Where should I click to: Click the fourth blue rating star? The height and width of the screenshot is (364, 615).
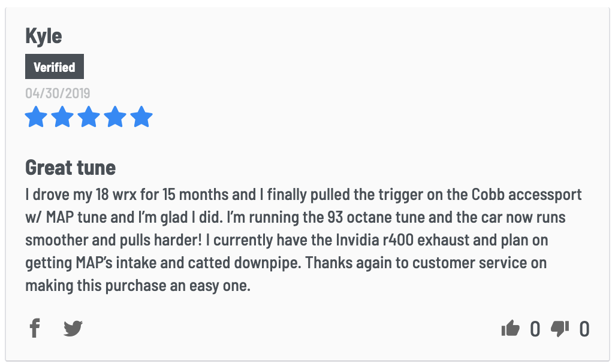point(115,117)
